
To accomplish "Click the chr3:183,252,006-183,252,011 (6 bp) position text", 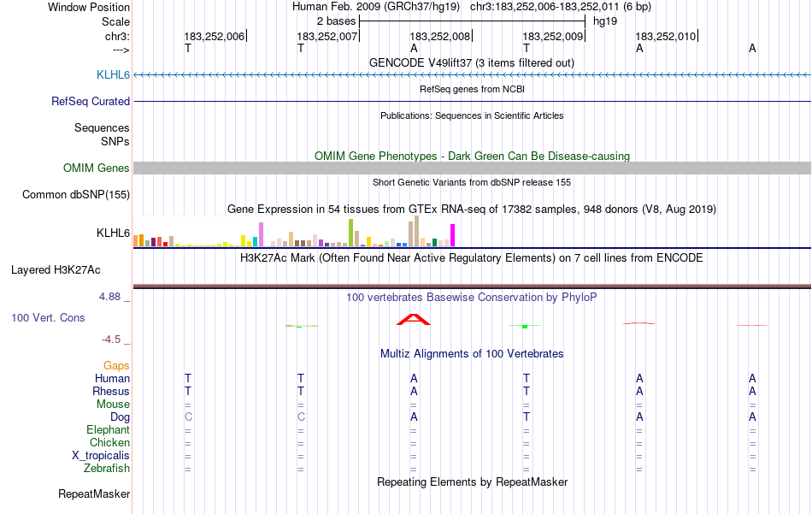I will 561,7.
